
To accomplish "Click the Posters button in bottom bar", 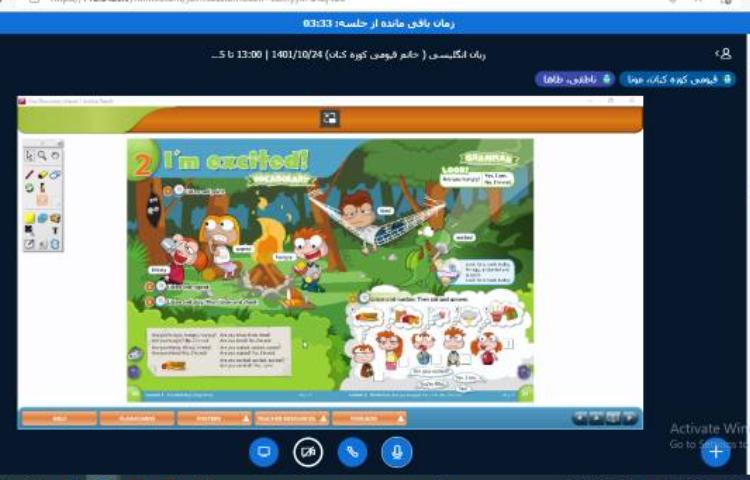I will point(214,418).
